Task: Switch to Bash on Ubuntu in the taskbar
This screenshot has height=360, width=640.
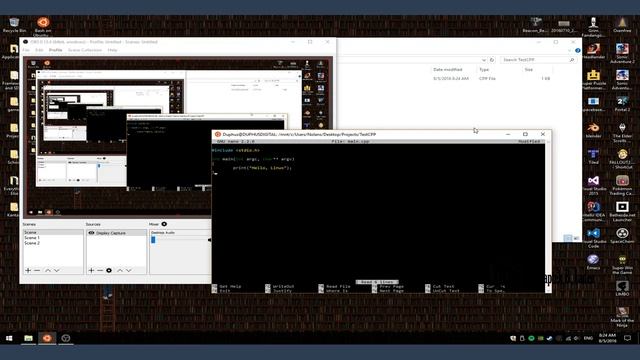Action: (x=47, y=338)
